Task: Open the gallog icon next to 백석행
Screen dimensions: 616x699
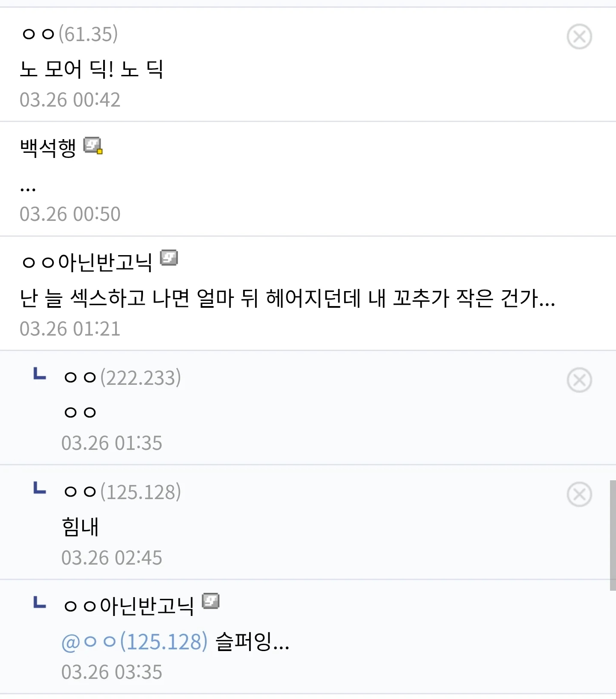Action: coord(93,146)
